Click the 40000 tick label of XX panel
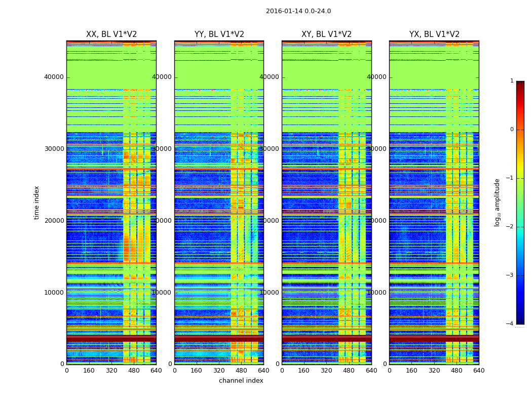 [54, 77]
